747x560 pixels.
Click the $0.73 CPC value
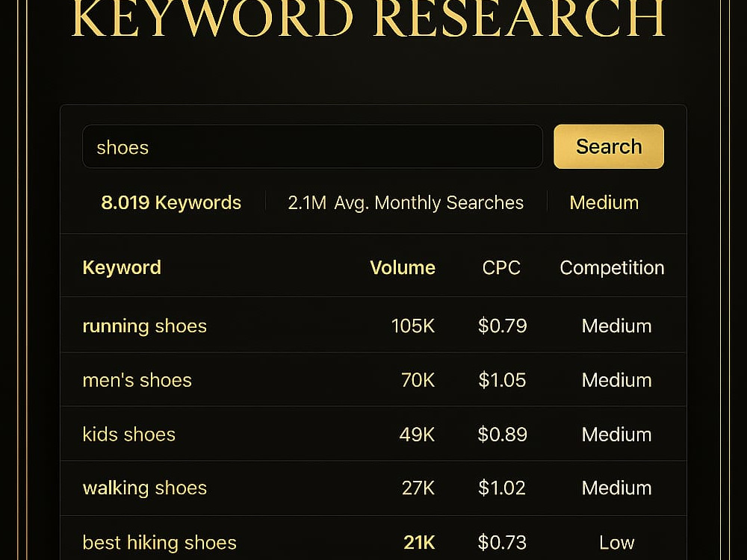(502, 542)
